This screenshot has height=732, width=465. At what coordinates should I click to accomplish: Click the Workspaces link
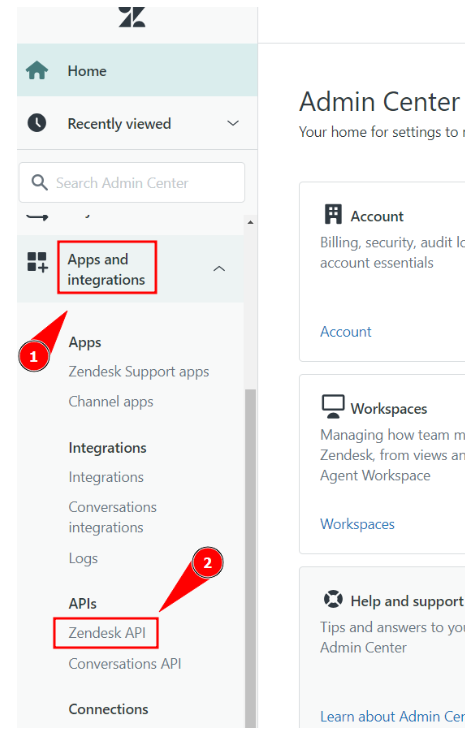(357, 524)
